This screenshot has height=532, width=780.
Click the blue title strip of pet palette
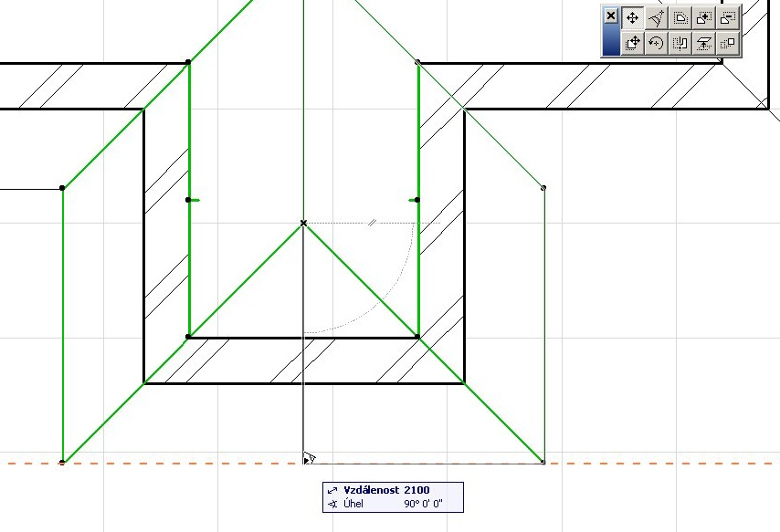[611, 40]
